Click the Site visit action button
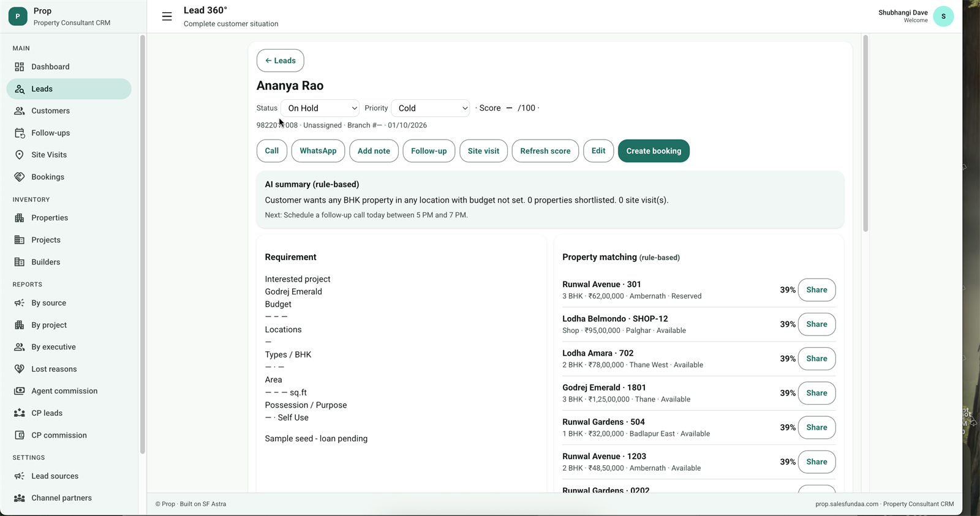 [x=483, y=151]
